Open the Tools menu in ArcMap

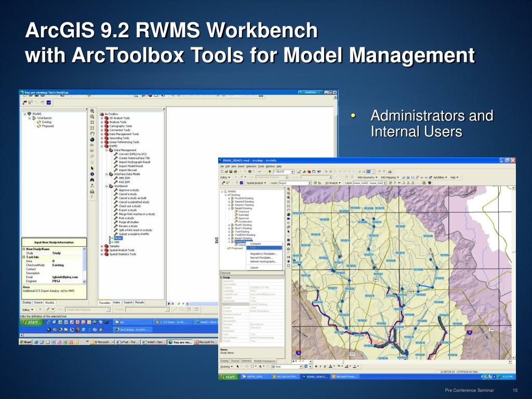tap(261, 166)
